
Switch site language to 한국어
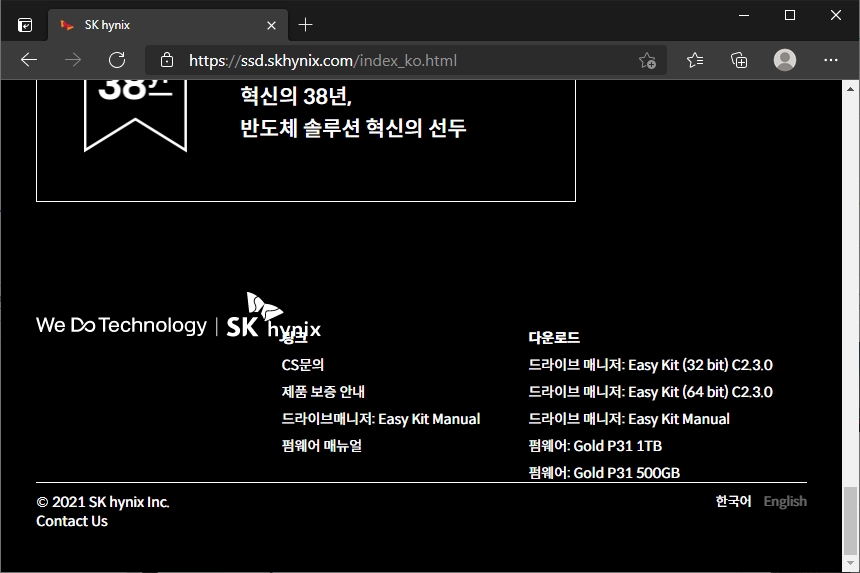(x=733, y=501)
